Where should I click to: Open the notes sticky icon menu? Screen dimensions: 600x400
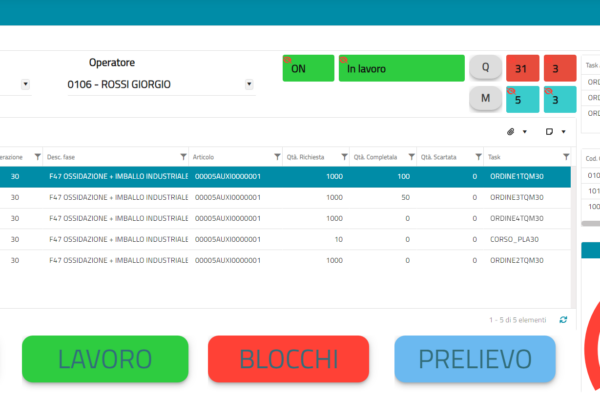point(549,132)
